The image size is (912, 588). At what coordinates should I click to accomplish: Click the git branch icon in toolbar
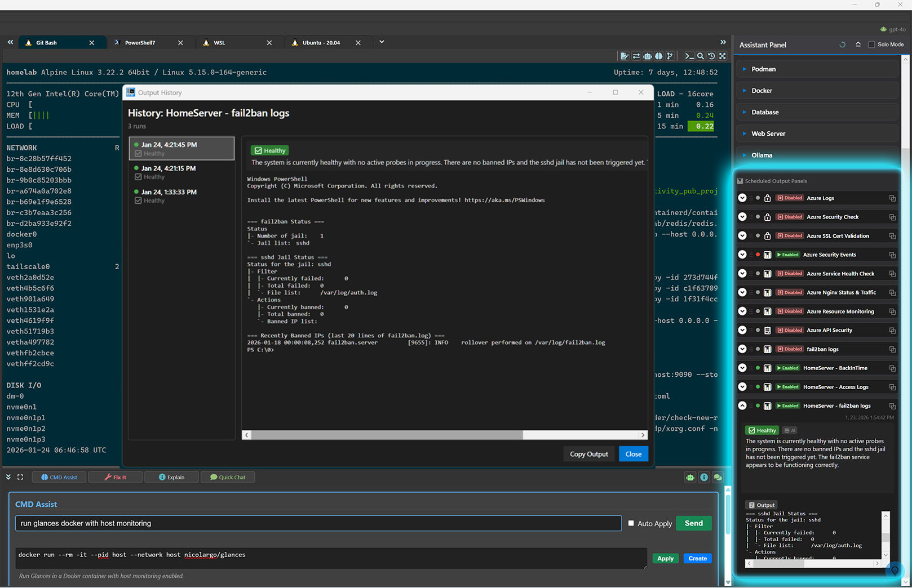tap(670, 56)
